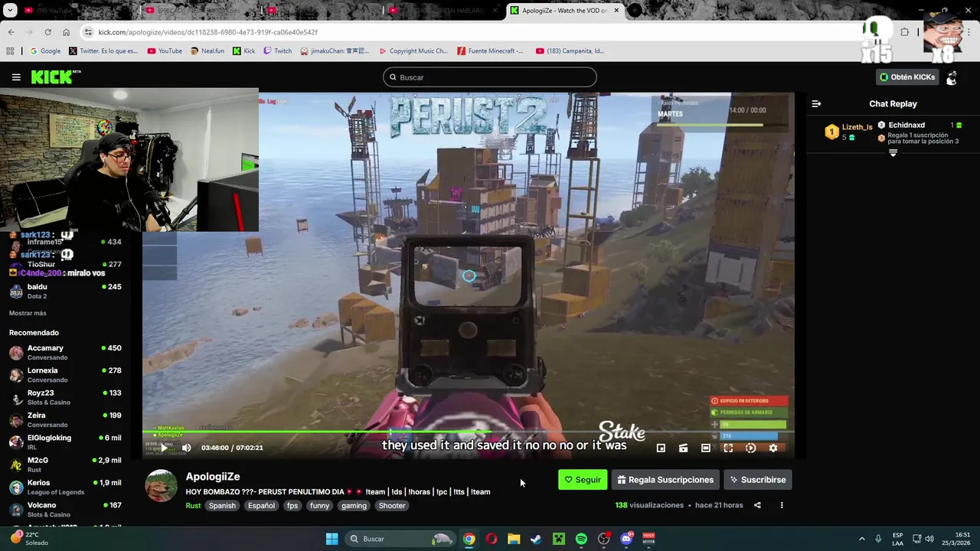Open the Neal.fun bookmark
The height and width of the screenshot is (551, 980).
coord(207,51)
